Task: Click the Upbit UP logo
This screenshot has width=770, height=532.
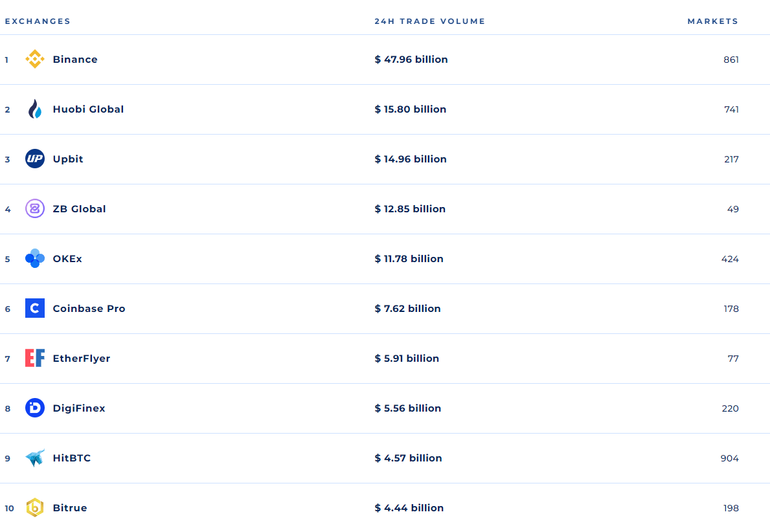Action: (35, 159)
